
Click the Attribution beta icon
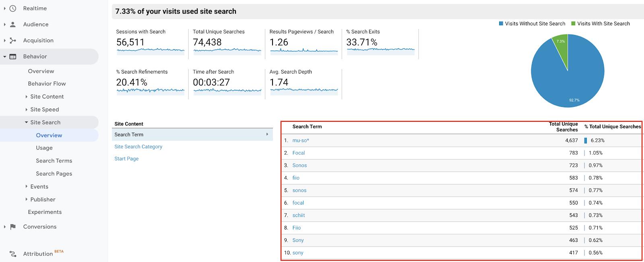(13, 254)
